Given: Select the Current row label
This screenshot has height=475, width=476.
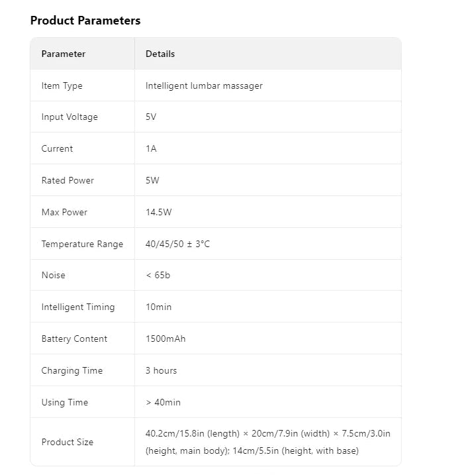Looking at the screenshot, I should pos(58,148).
